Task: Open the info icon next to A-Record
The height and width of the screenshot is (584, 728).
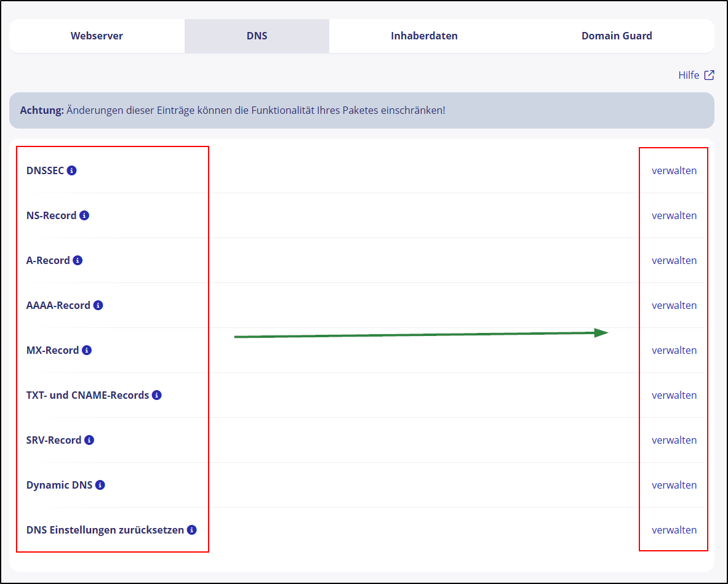Action: pos(78,260)
